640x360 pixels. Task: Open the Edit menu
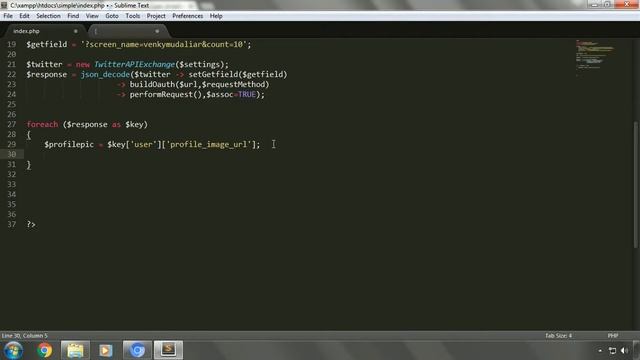click(24, 16)
